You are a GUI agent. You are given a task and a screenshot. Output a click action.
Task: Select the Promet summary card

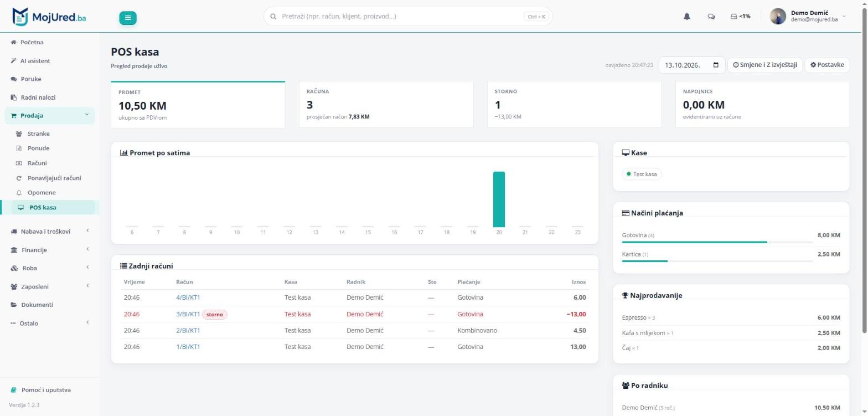tap(198, 105)
